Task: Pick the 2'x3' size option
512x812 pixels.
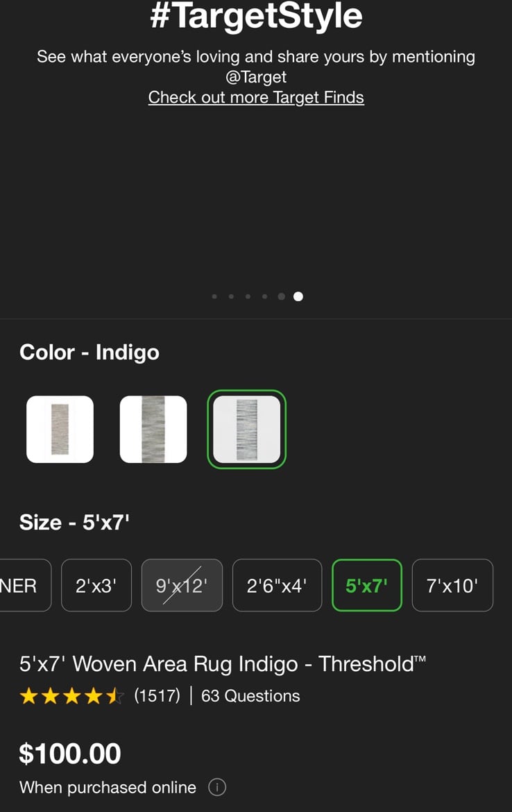Action: (x=96, y=586)
